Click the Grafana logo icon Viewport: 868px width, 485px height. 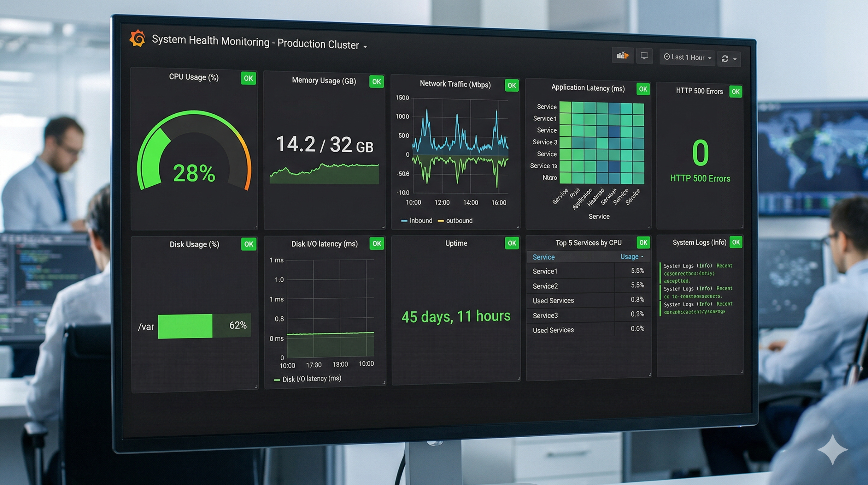(138, 38)
